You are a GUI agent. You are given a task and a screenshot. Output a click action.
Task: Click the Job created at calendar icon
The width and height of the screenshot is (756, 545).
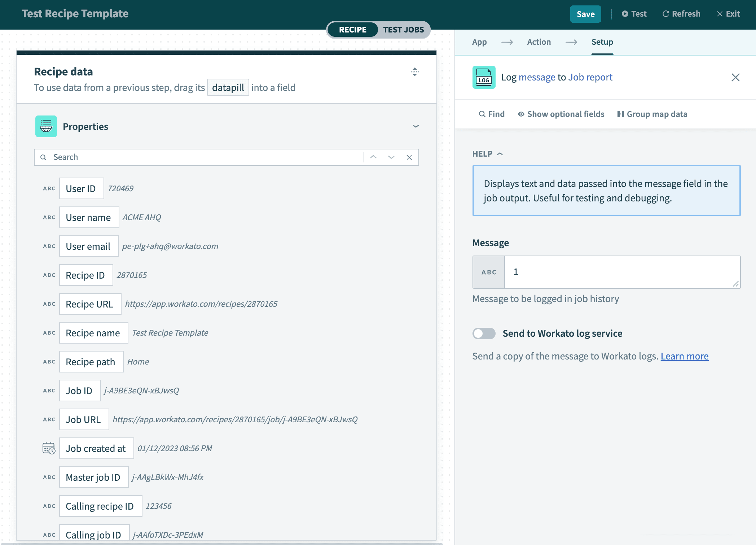click(49, 448)
